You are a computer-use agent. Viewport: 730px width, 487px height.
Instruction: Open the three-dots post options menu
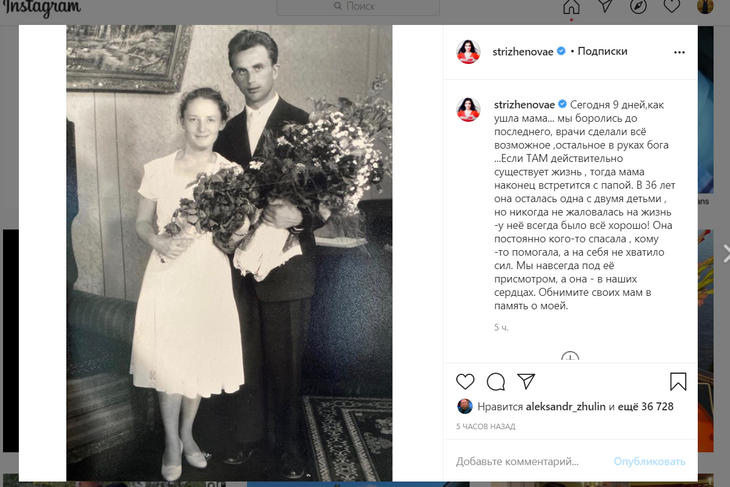click(680, 51)
